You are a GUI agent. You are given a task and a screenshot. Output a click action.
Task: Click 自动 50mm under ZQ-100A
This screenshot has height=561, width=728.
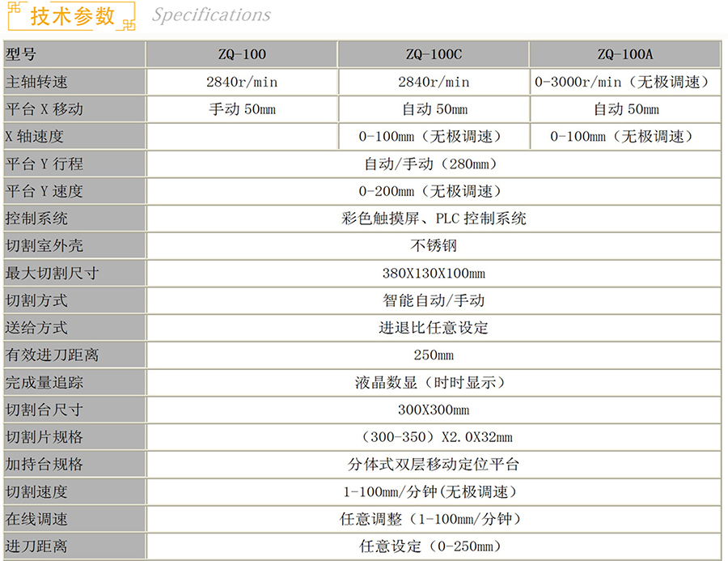pos(625,109)
